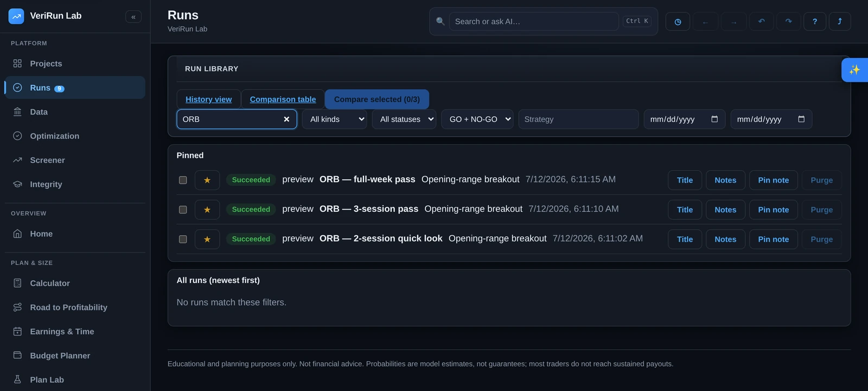Click the VeriRun Lab logo icon

point(16,16)
